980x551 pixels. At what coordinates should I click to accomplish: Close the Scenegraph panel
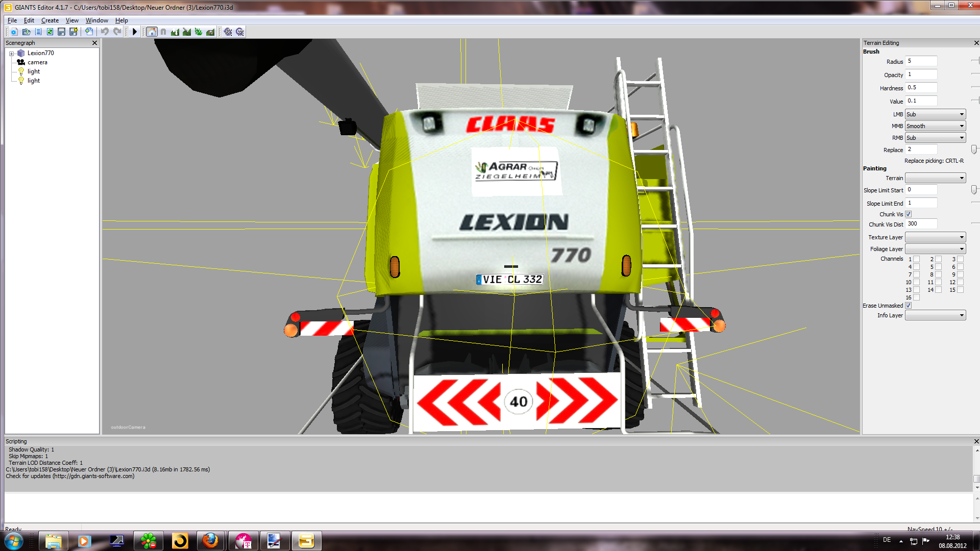[x=94, y=43]
